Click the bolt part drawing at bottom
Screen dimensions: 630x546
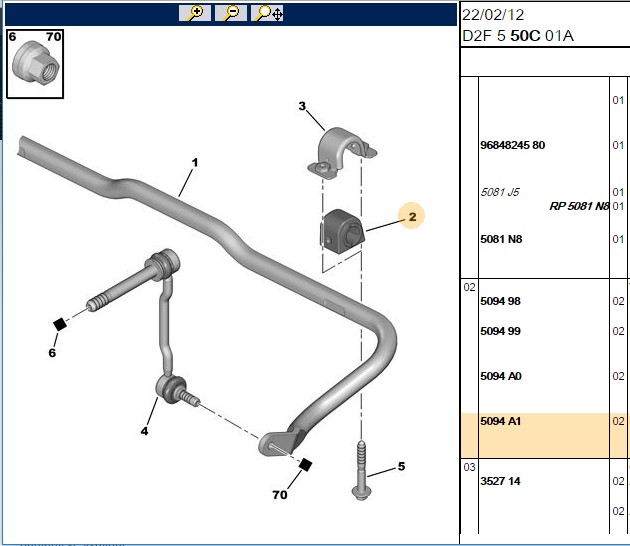tap(361, 470)
